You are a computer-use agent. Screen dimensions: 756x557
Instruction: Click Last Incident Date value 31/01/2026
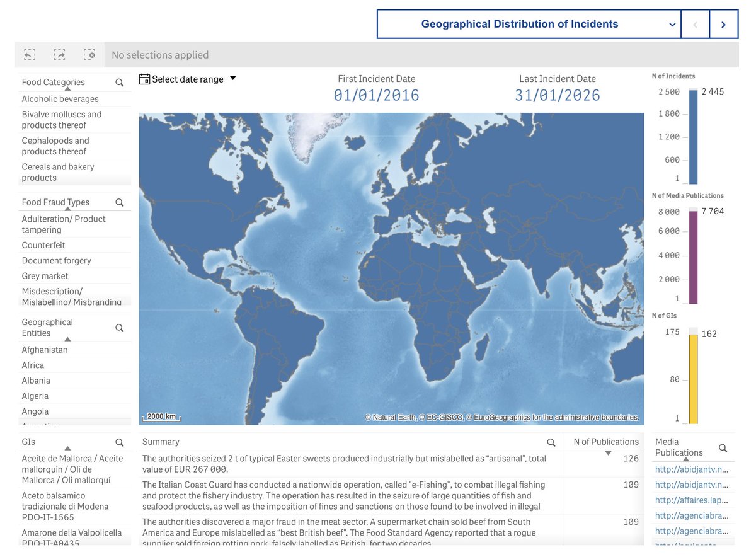coord(558,96)
